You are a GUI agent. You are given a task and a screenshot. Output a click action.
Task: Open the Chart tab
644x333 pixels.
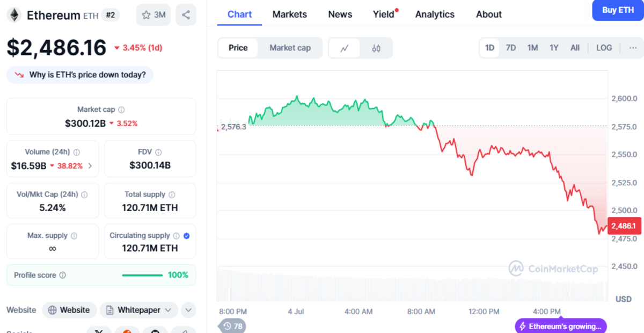(x=239, y=15)
